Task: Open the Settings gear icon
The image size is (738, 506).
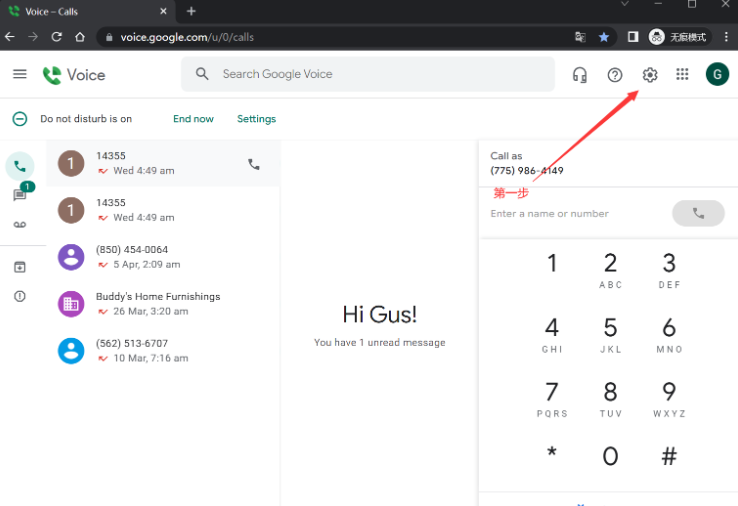Action: pyautogui.click(x=650, y=74)
